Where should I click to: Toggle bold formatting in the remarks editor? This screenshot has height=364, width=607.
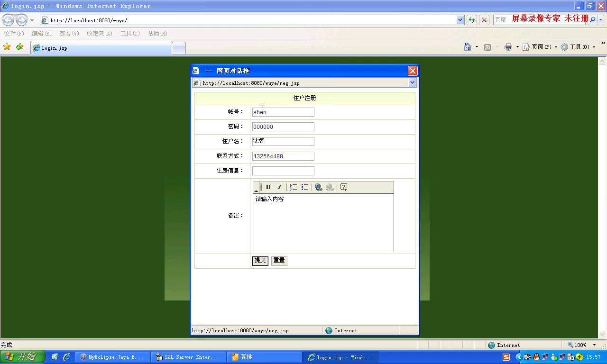pyautogui.click(x=268, y=187)
